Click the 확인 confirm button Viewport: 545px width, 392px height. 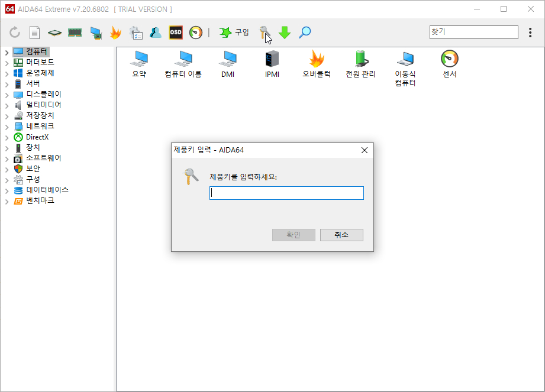(294, 235)
